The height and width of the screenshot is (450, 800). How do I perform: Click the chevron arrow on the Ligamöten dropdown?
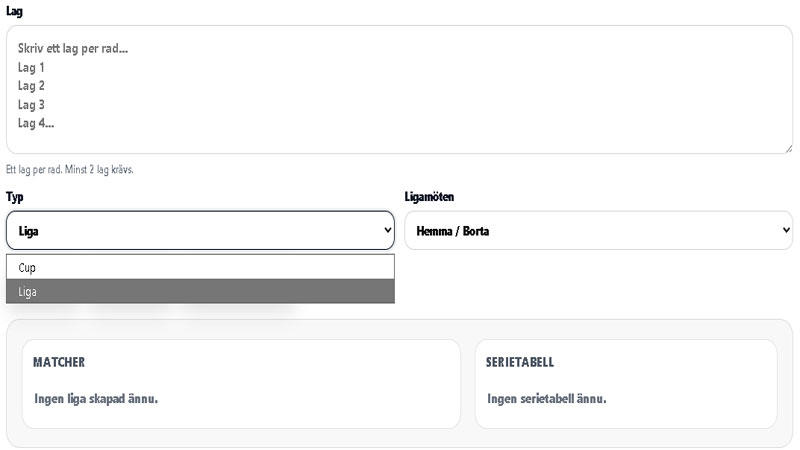click(x=785, y=231)
